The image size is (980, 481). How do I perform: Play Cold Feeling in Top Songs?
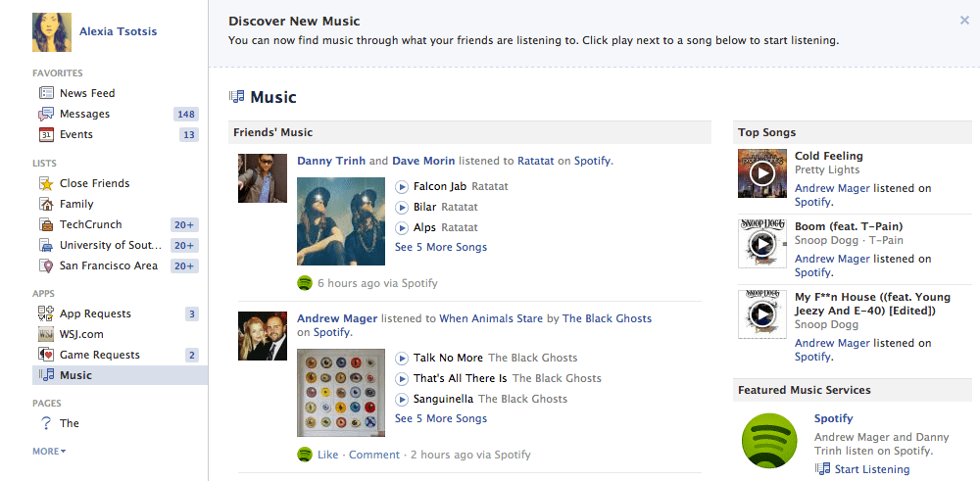tap(761, 173)
